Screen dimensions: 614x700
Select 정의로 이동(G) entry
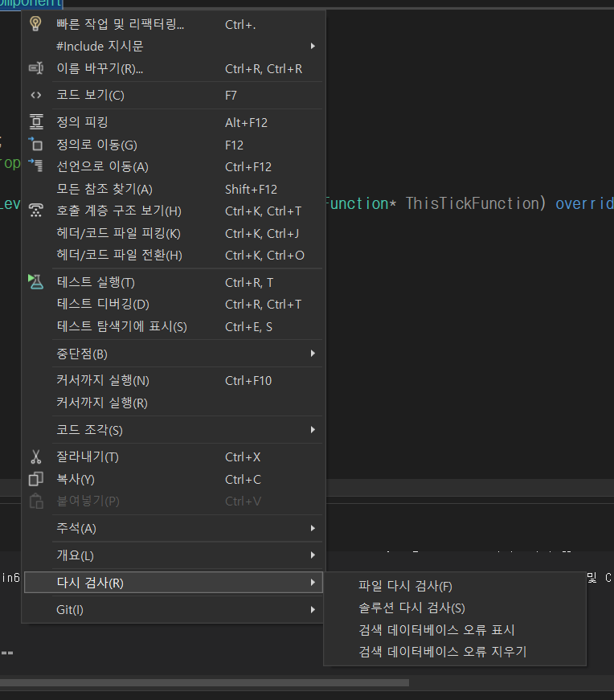[174, 145]
